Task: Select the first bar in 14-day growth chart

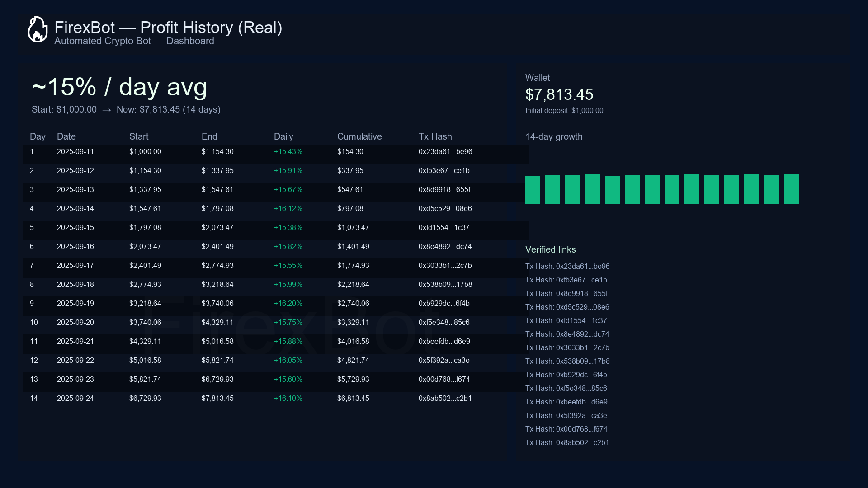Action: coord(533,189)
